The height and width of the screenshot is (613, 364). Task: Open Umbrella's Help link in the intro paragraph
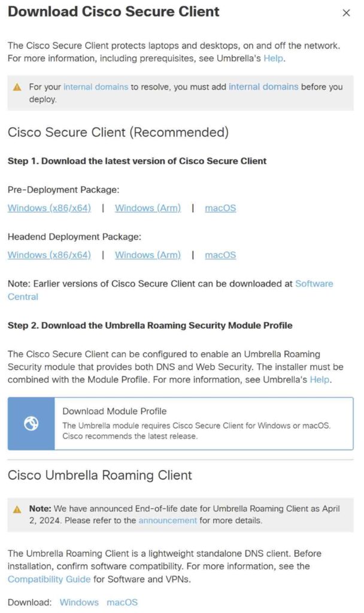click(274, 58)
